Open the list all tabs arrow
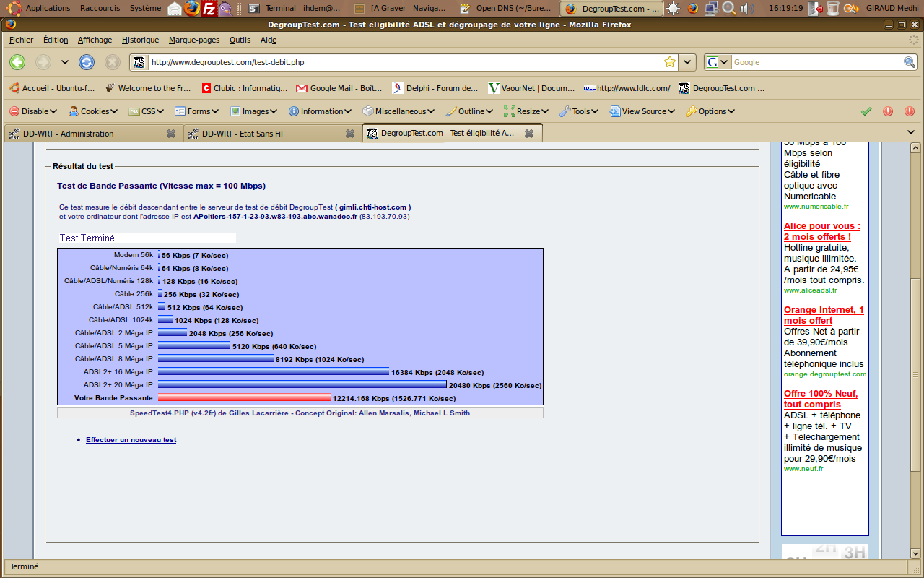The height and width of the screenshot is (578, 924). pyautogui.click(x=912, y=133)
